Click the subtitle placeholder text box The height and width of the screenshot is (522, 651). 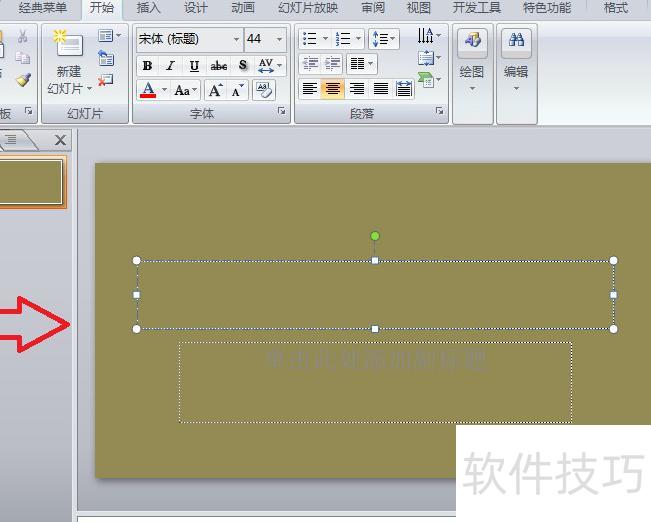375,382
